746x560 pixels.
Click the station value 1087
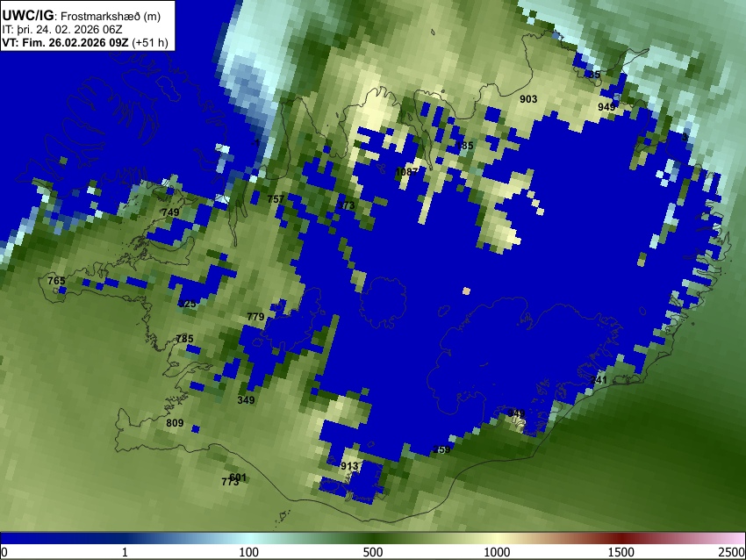click(406, 172)
